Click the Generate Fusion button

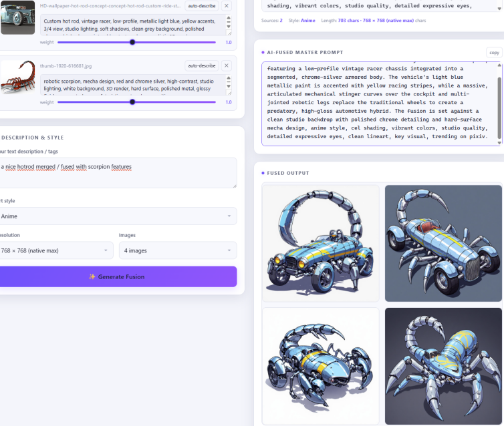[x=118, y=276]
